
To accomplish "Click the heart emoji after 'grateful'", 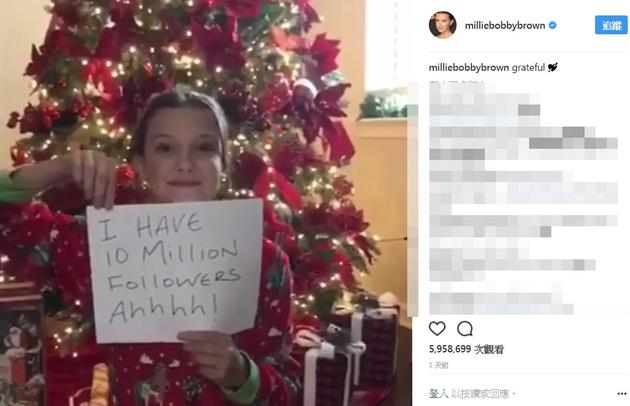I will point(552,68).
